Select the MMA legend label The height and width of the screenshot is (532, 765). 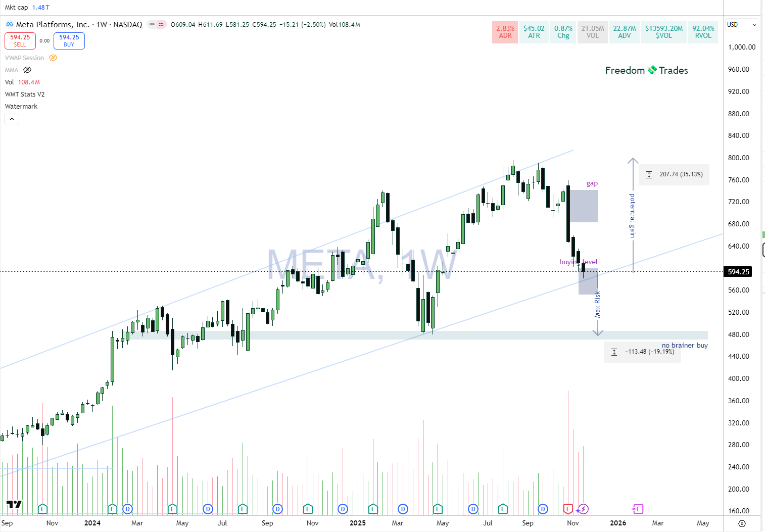12,70
